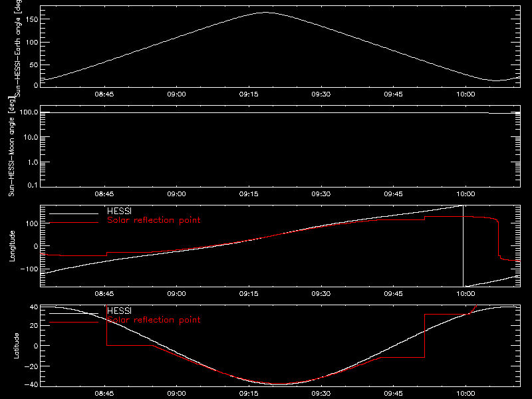The height and width of the screenshot is (399, 532).
Task: Click HESSI legend label in Longitude plot
Action: coord(119,211)
